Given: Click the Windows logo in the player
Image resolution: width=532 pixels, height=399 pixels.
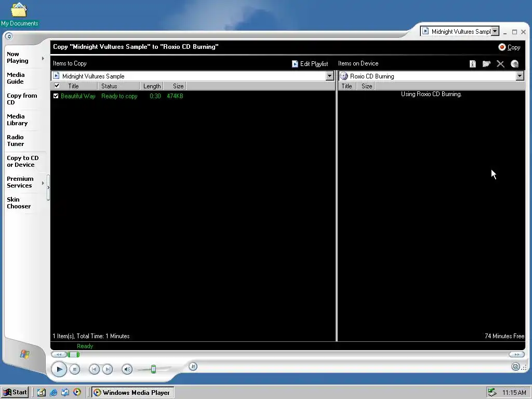Looking at the screenshot, I should 24,354.
